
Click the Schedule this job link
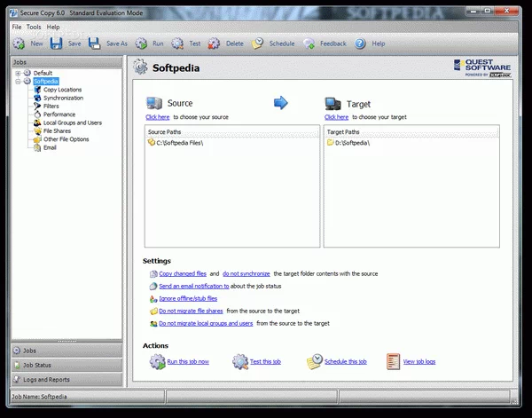click(x=346, y=361)
